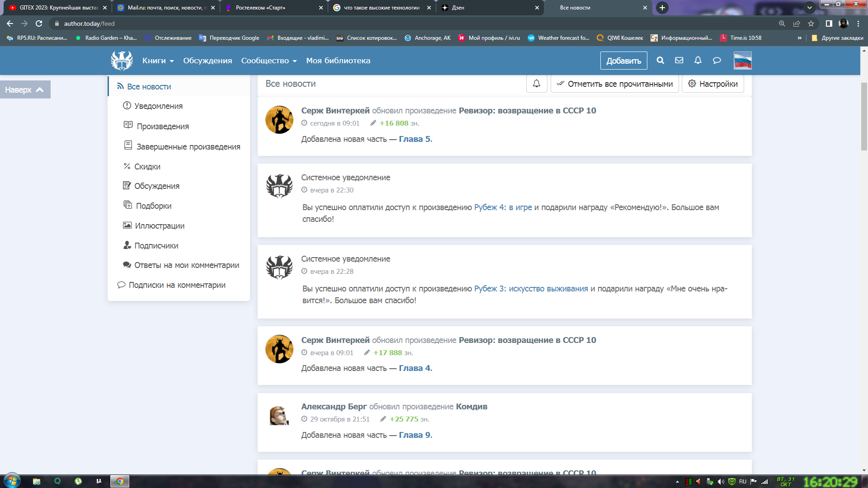Open the header notifications bell icon

coord(698,61)
